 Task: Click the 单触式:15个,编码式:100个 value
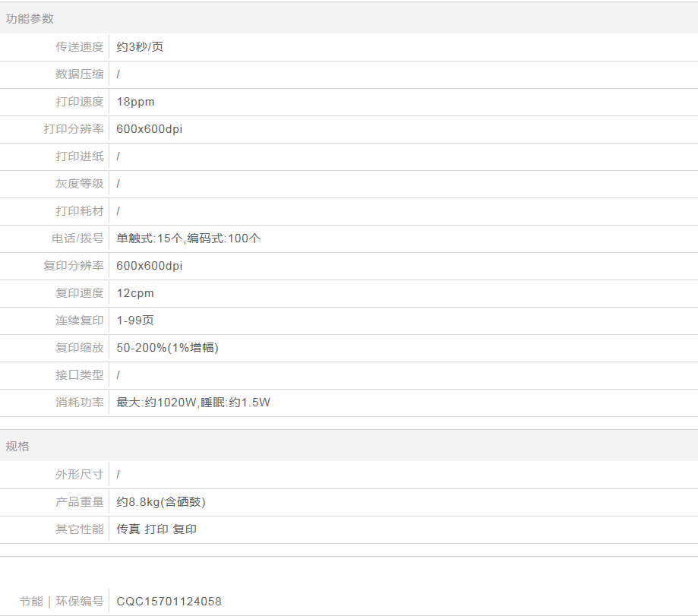(x=188, y=239)
